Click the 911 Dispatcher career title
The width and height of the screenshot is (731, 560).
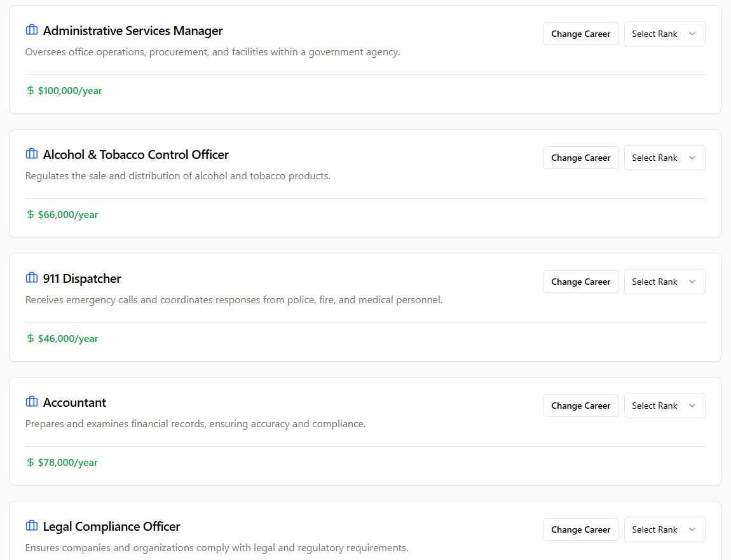(82, 278)
